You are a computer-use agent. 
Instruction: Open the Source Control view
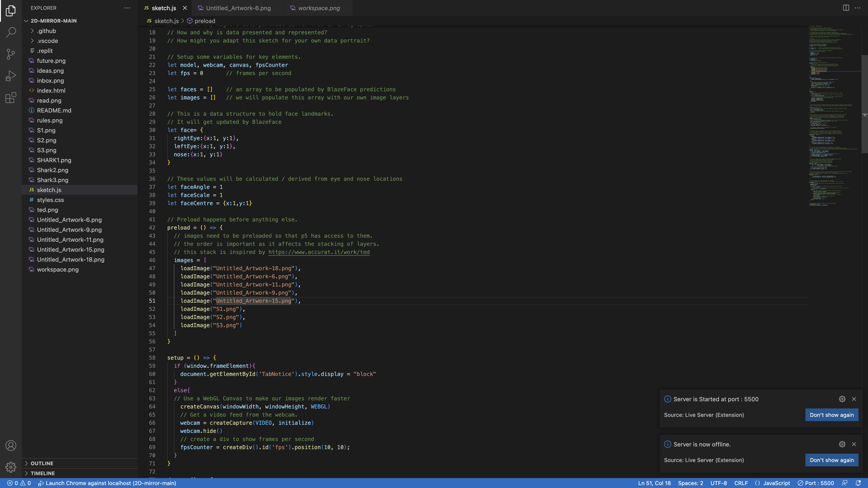pyautogui.click(x=11, y=54)
